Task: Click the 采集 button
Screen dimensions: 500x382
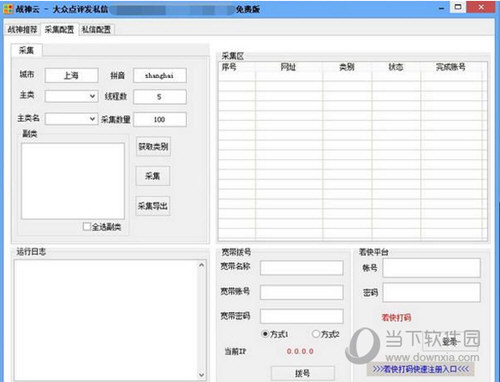Action: [153, 176]
